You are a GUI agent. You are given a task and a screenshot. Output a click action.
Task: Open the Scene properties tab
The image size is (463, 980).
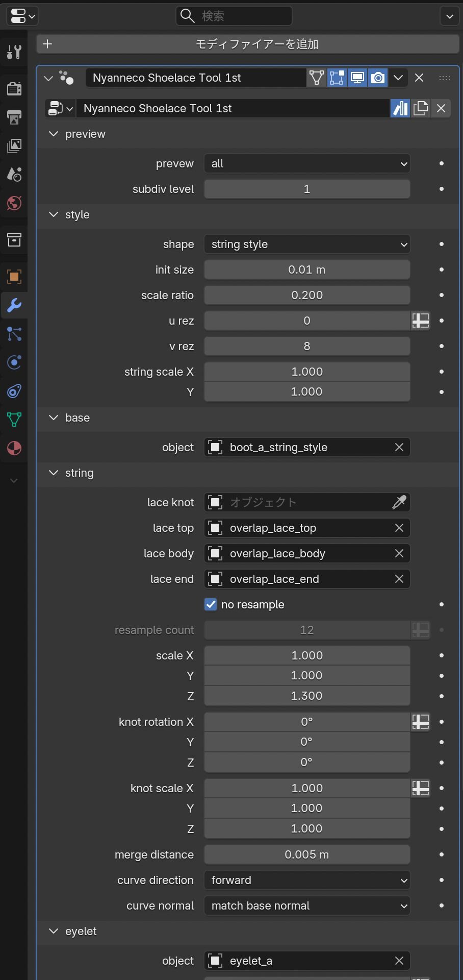click(14, 175)
